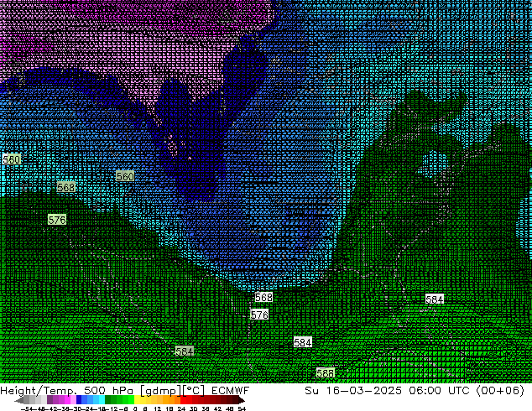Screen dimensions: 532x411
Task: Click the [gdmp] unit label
Action: pos(160,391)
